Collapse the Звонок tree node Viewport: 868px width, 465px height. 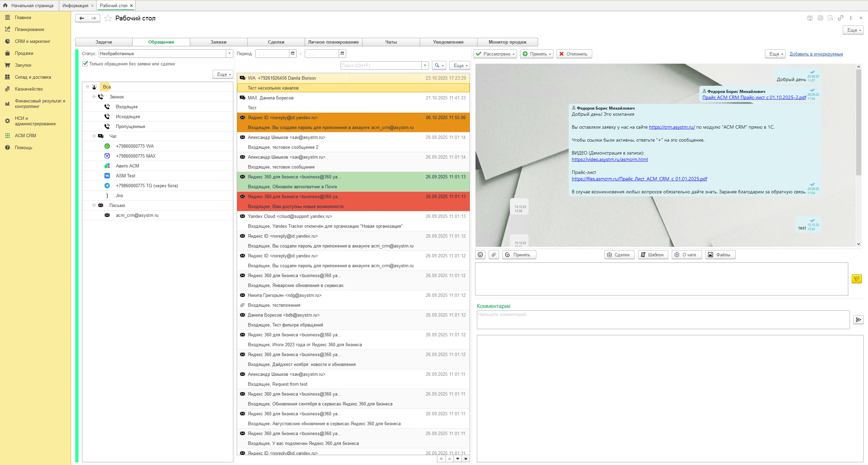[x=94, y=97]
